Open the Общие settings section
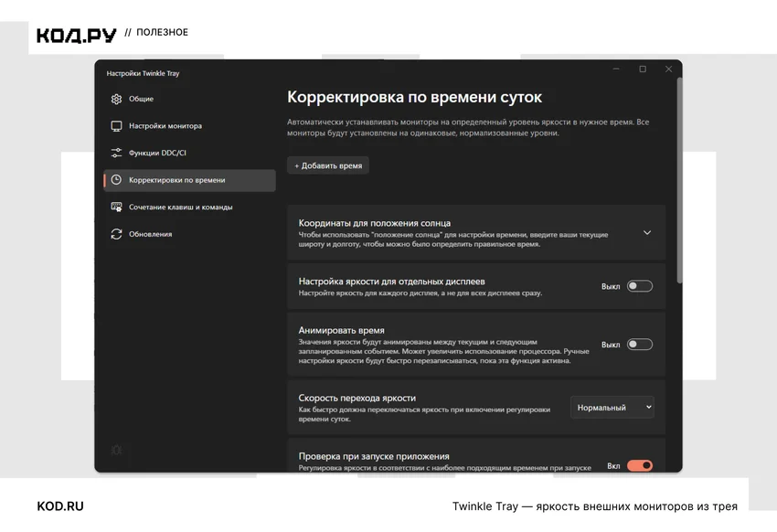 point(189,99)
